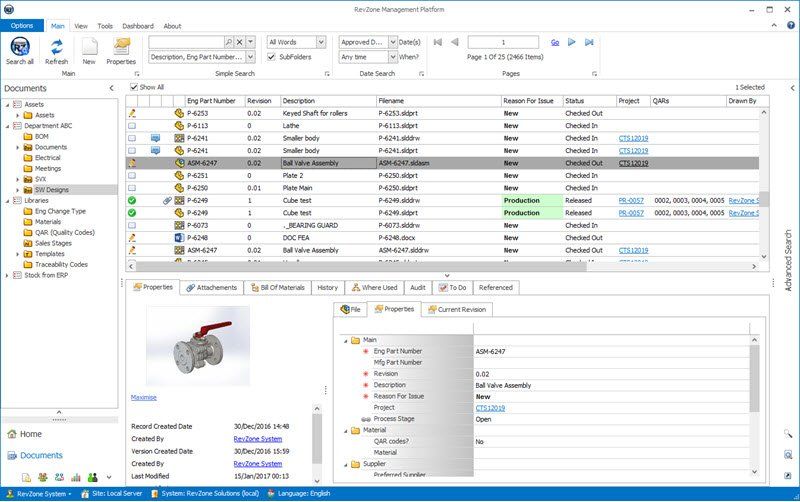The width and height of the screenshot is (800, 502).
Task: Clear the simple search with the X icon
Action: pyautogui.click(x=239, y=42)
